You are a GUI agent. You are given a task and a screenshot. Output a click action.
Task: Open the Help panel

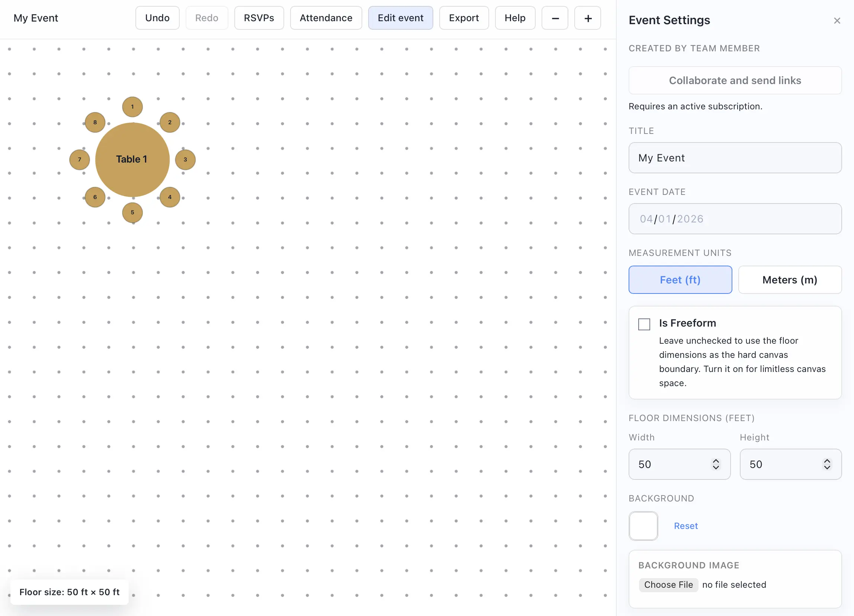coord(515,18)
